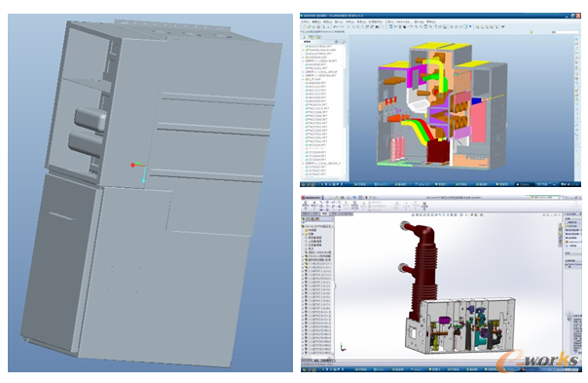Open the File menu in Pro/ENGINEER menu bar

pos(305,21)
